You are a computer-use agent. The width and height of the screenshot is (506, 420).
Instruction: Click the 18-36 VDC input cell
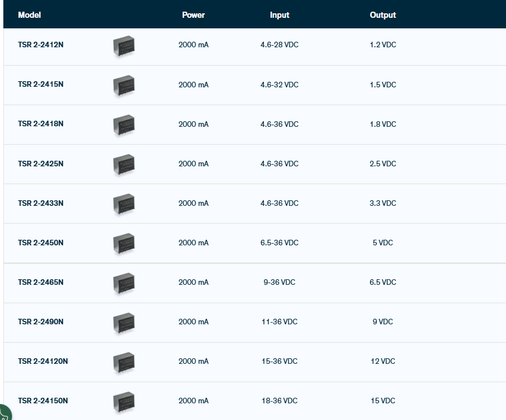pos(279,401)
